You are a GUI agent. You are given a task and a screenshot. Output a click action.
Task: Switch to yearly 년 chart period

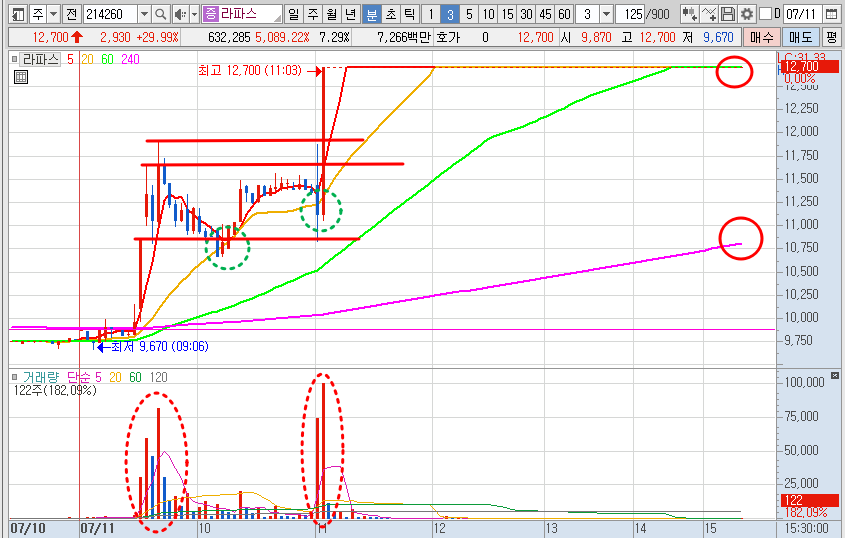click(351, 14)
